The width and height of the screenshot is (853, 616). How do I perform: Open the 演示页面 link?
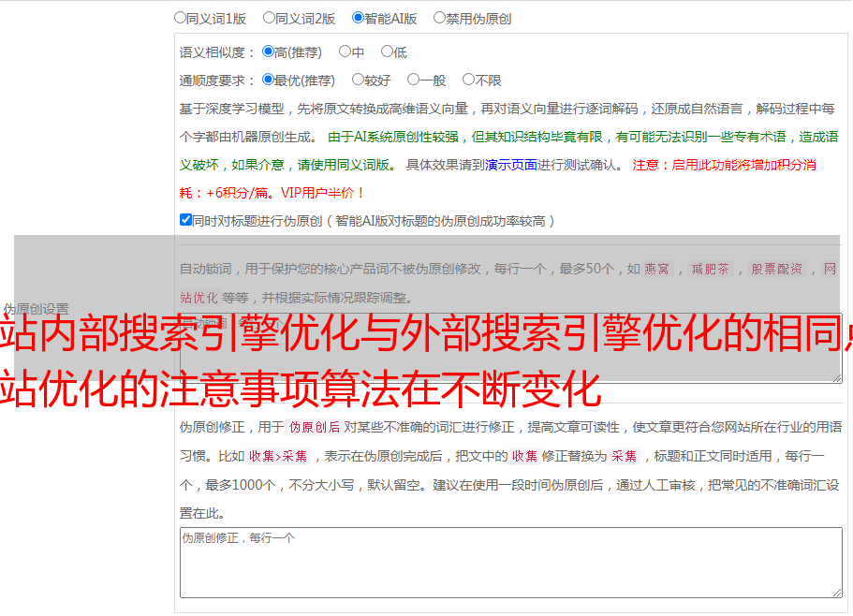tap(510, 165)
